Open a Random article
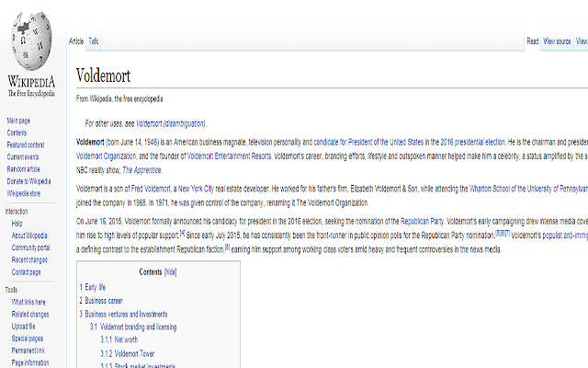588x368 pixels. point(23,169)
